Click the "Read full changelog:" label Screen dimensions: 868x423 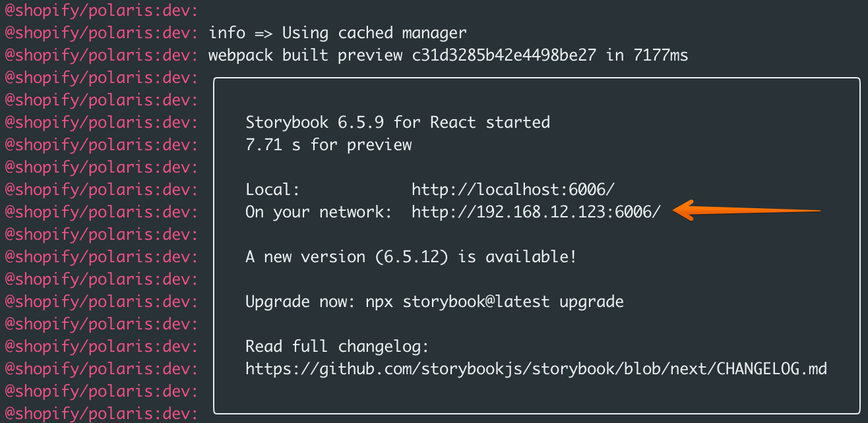pos(337,347)
